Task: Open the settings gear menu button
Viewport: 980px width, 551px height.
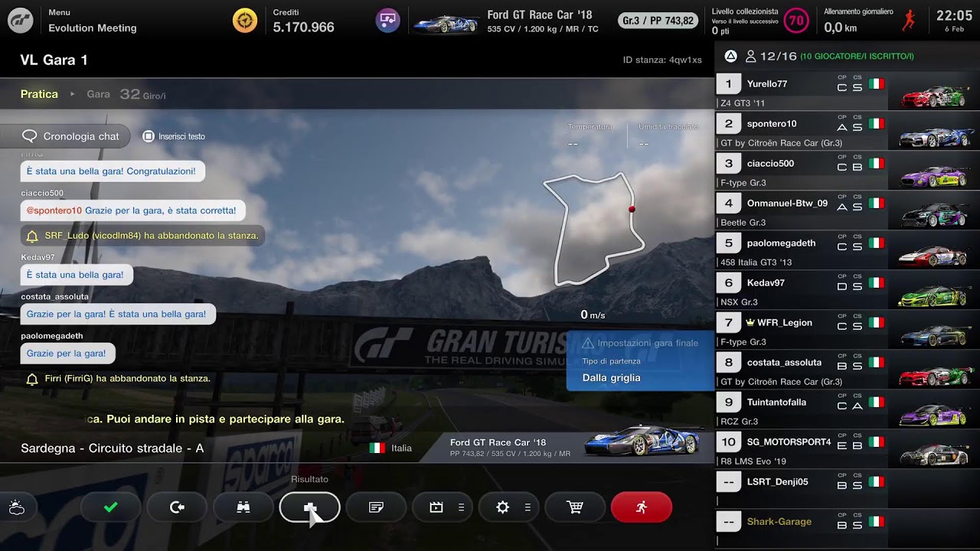Action: 509,507
